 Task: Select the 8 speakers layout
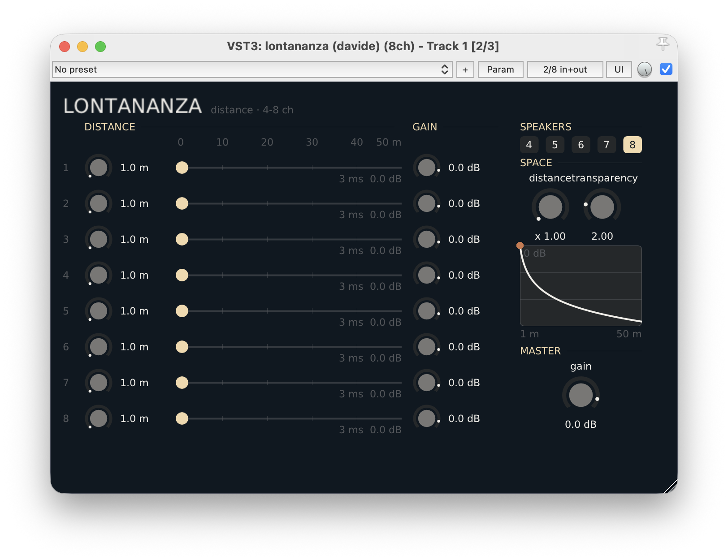[x=633, y=145]
